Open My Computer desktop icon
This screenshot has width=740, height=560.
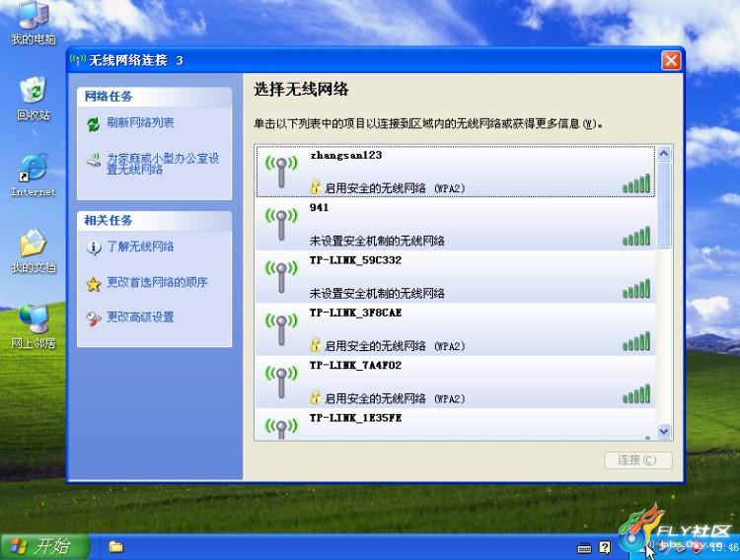click(33, 23)
